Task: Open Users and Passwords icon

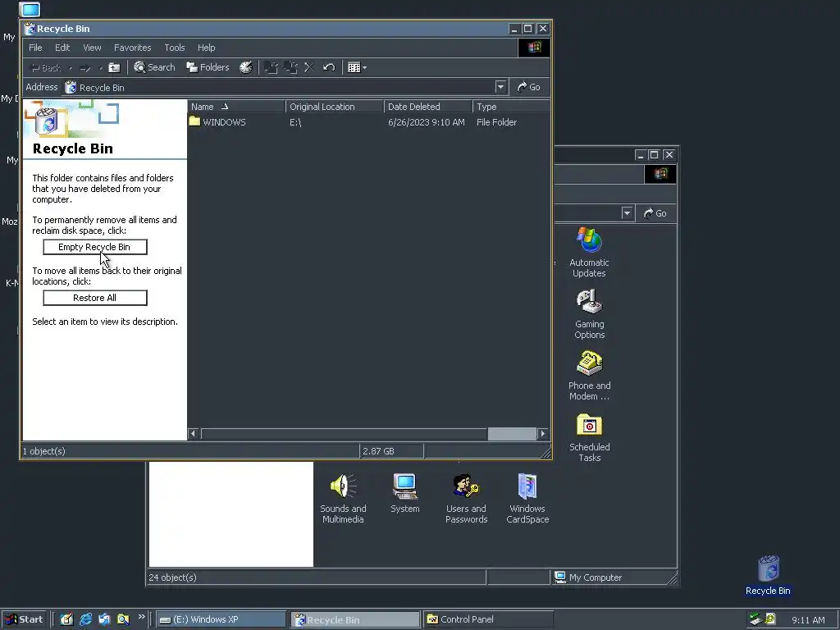Action: pyautogui.click(x=466, y=498)
